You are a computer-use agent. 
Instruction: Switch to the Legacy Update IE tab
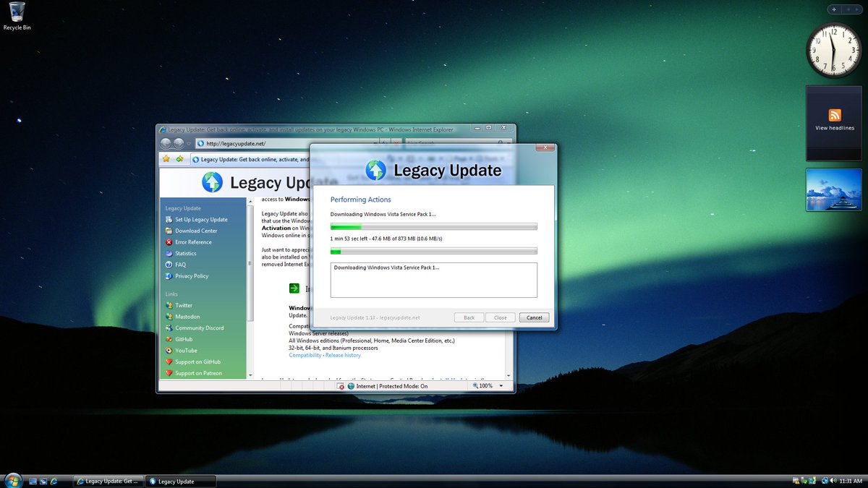(250, 160)
